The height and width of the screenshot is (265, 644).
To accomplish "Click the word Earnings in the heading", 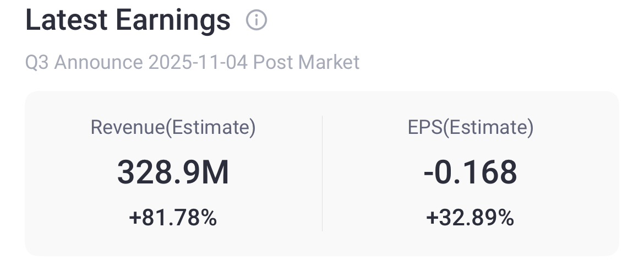I will [x=172, y=21].
